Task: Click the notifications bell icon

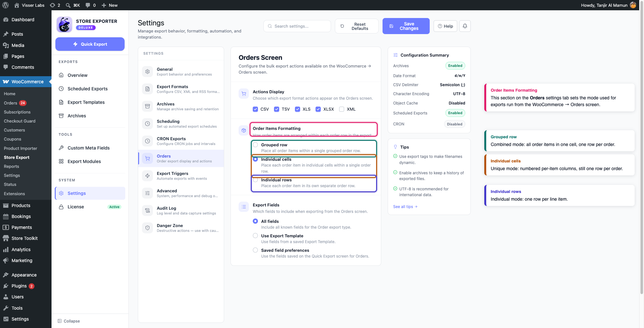Action: 465,26
